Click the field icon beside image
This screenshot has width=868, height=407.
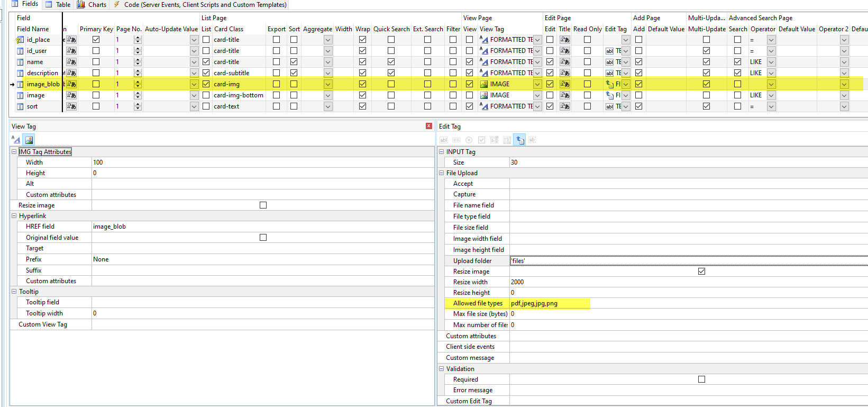click(20, 95)
